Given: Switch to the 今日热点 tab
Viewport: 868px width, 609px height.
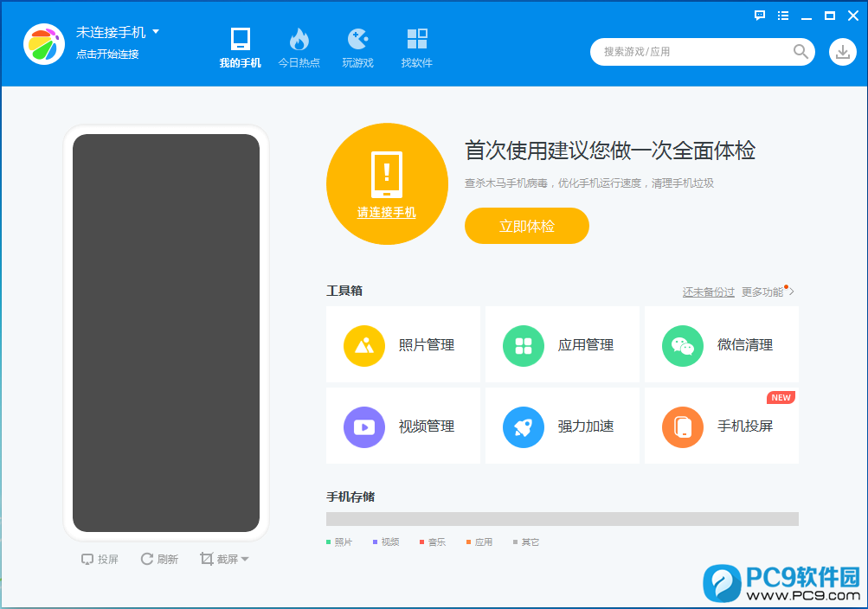Looking at the screenshot, I should point(299,48).
